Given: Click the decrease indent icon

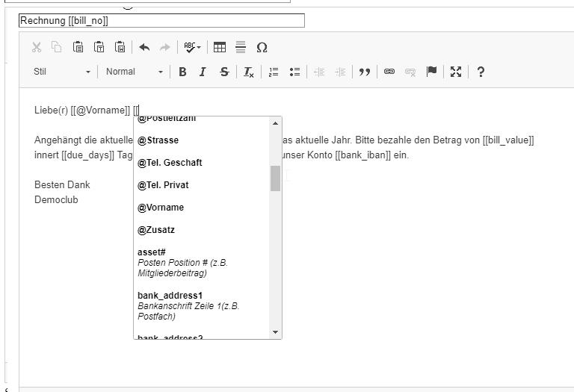Looking at the screenshot, I should pos(319,72).
